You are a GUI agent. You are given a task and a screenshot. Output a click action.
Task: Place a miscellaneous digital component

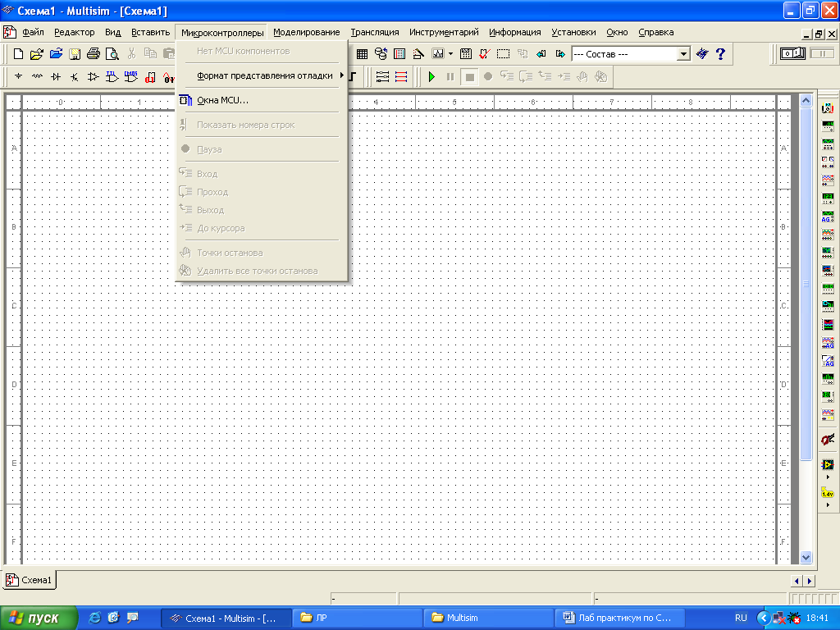pos(150,77)
